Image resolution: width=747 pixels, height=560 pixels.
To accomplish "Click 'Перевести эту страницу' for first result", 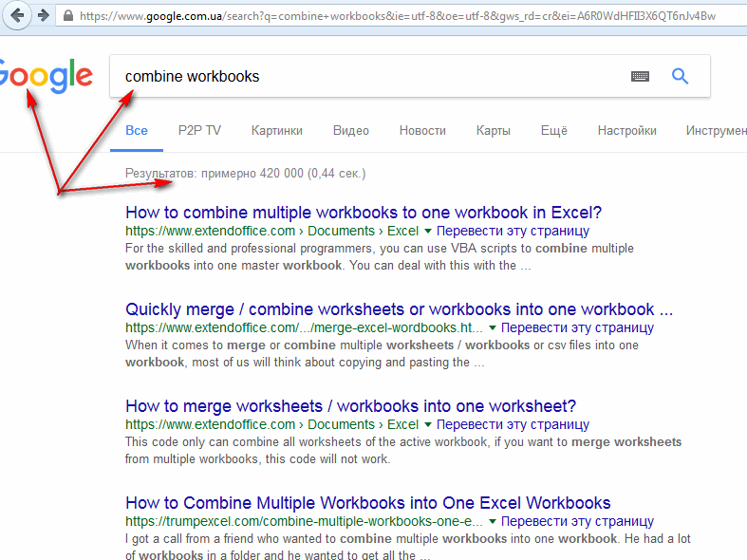I will coord(514,231).
